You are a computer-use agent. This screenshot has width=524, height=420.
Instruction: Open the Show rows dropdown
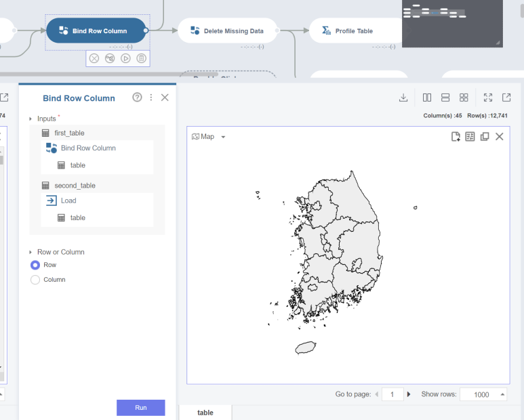point(483,394)
